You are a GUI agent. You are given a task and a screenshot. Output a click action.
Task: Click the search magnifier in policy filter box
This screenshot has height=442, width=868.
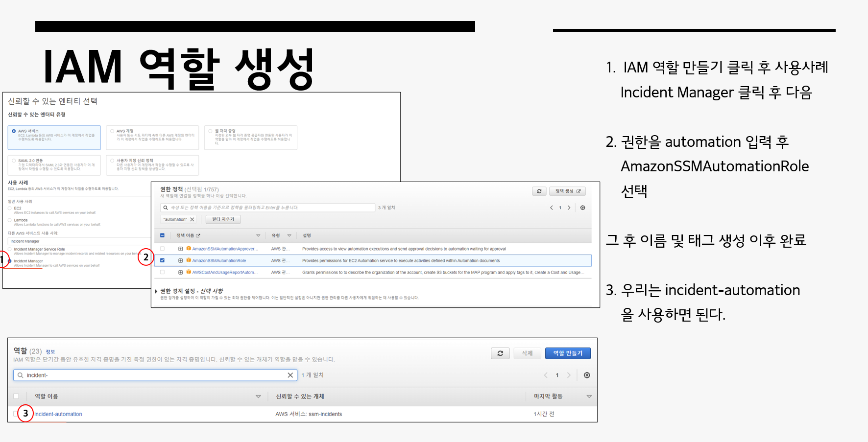(x=166, y=208)
